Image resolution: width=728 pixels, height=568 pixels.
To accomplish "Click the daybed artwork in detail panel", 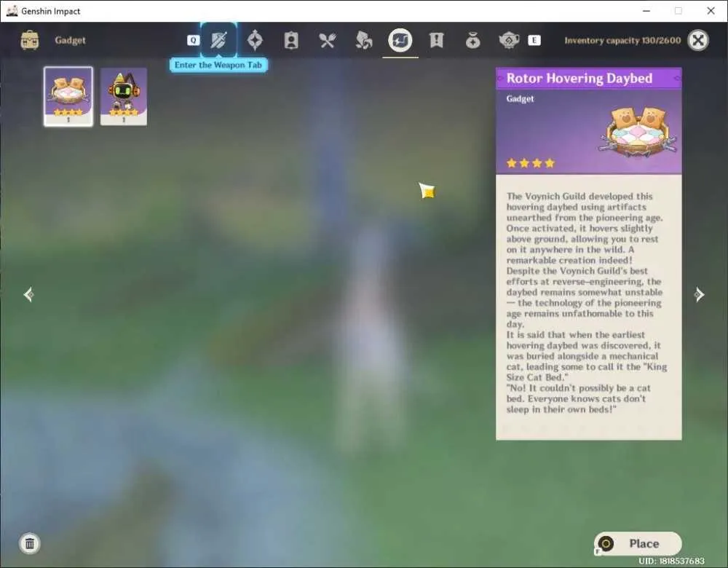I will [638, 131].
